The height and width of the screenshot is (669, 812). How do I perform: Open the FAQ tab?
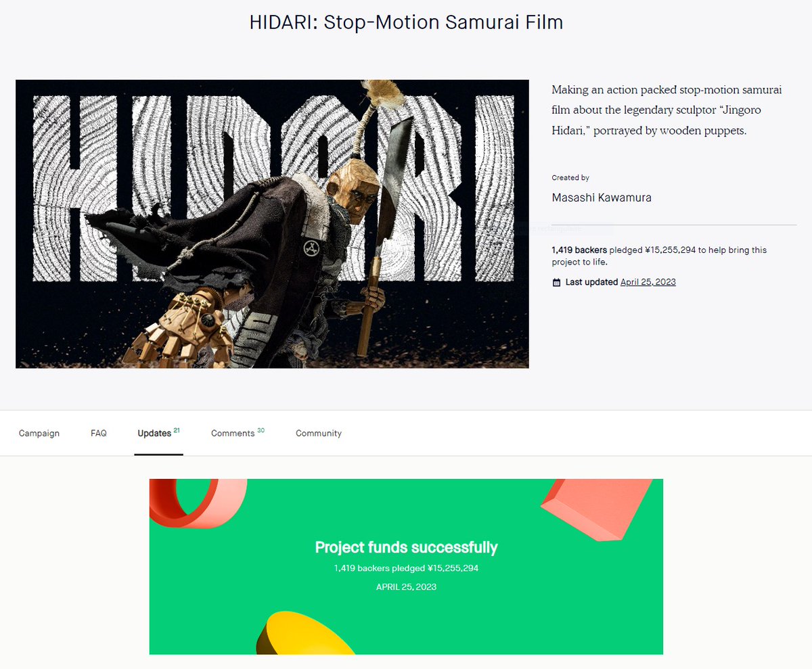[99, 434]
